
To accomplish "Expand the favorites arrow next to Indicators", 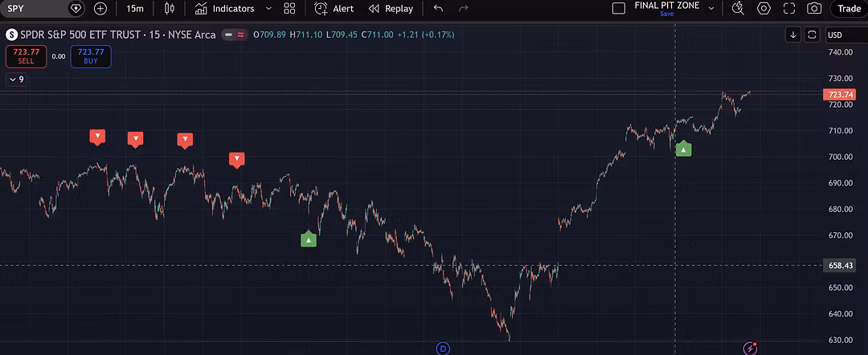I will 268,8.
